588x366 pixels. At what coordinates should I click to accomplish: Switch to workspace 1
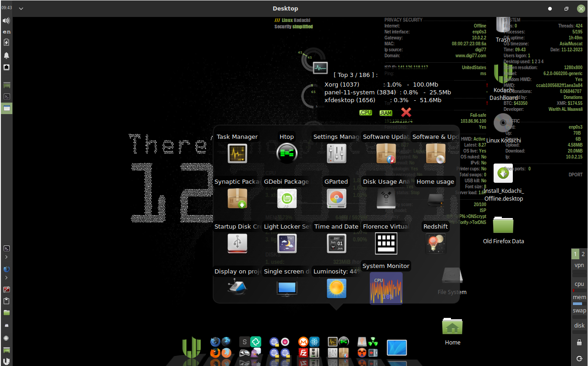pos(576,254)
